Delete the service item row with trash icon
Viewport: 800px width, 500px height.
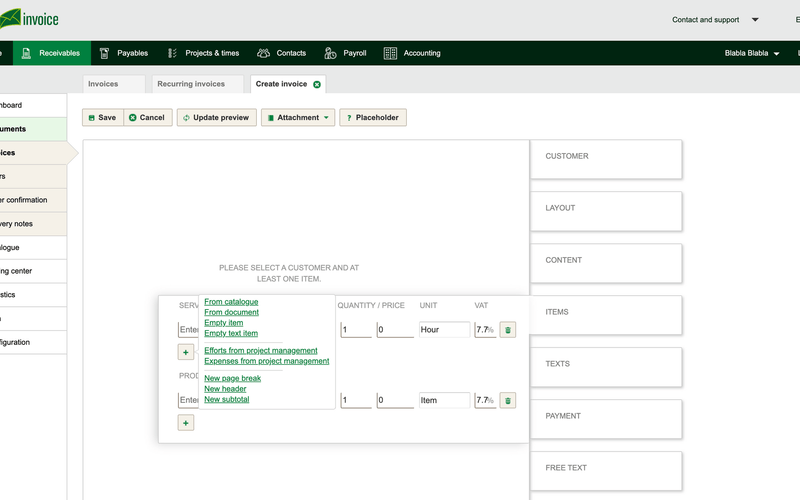coord(508,330)
